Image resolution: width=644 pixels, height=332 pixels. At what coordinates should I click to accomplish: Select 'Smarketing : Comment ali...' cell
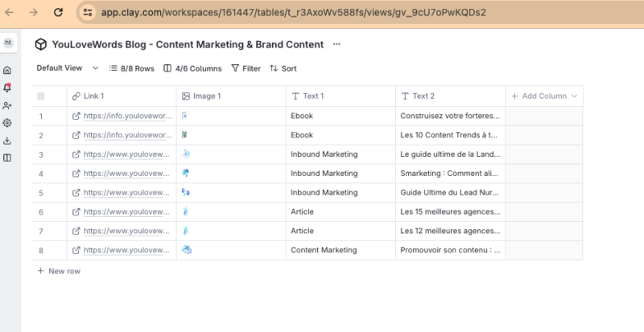[x=451, y=174]
